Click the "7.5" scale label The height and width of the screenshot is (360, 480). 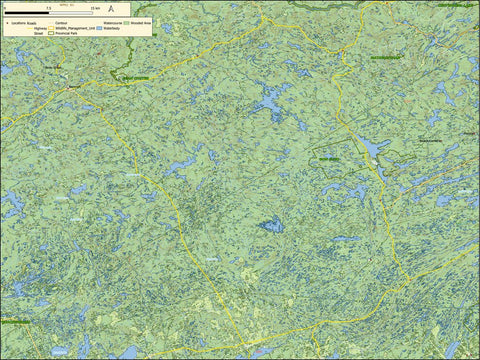tap(49, 8)
